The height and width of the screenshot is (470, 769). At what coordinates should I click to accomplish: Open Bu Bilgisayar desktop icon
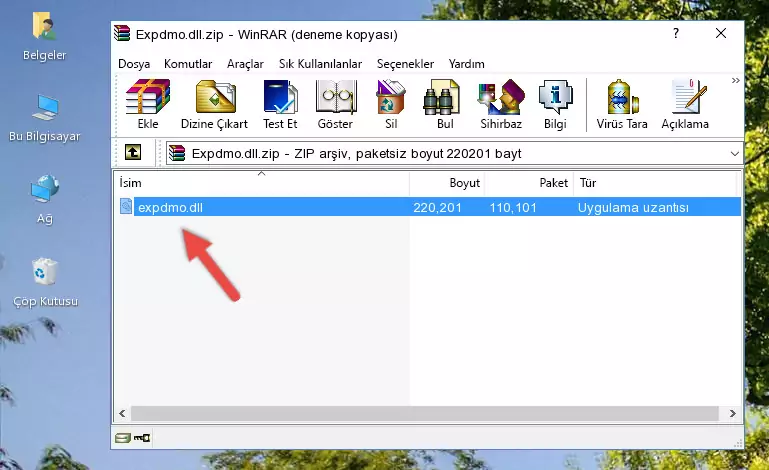[45, 118]
